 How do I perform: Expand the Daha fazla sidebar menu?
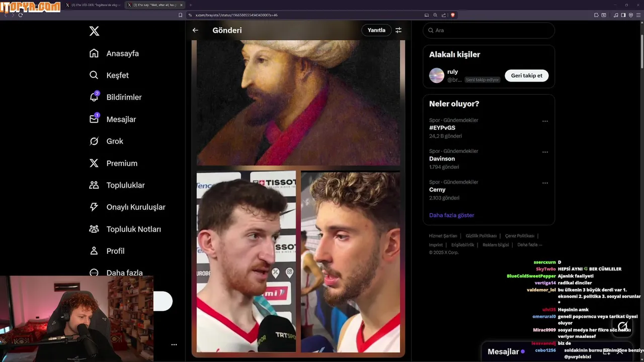click(x=116, y=273)
